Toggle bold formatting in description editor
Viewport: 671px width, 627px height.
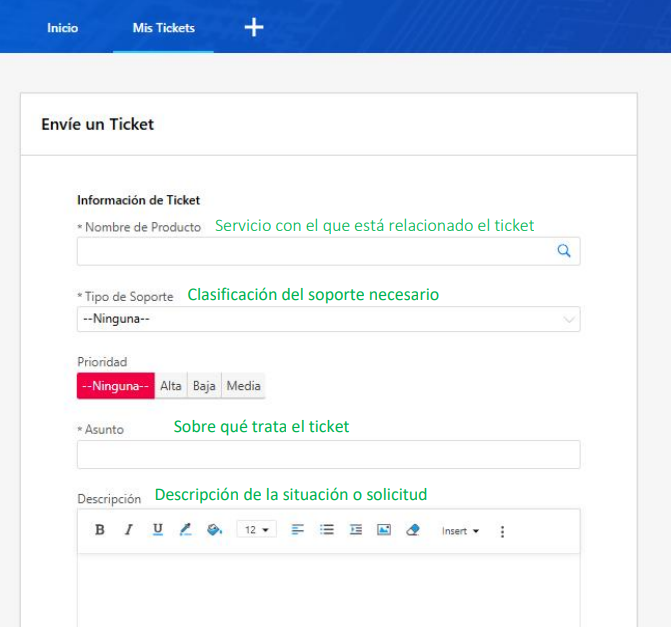(x=99, y=530)
